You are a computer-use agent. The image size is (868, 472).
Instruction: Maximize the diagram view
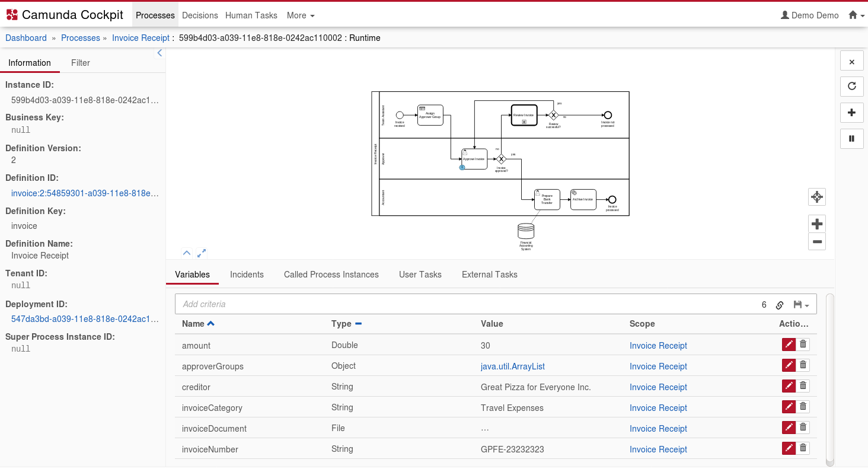coord(202,253)
